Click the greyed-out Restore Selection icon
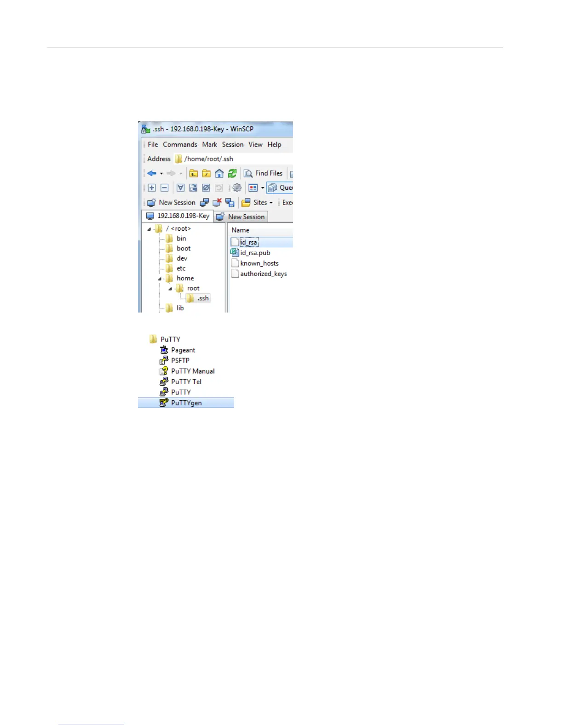Image resolution: width=563 pixels, height=728 pixels. point(219,188)
